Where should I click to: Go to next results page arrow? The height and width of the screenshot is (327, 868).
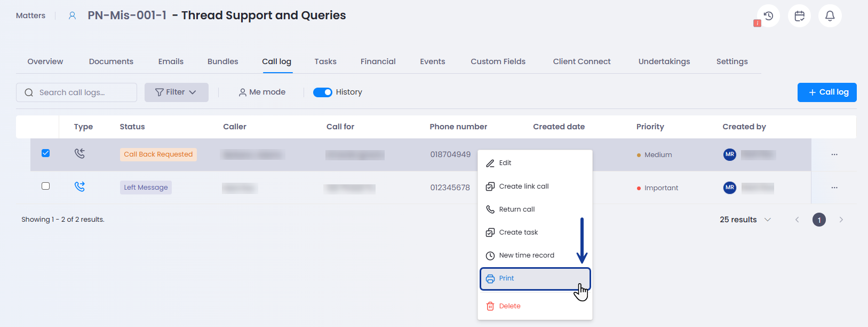tap(841, 220)
